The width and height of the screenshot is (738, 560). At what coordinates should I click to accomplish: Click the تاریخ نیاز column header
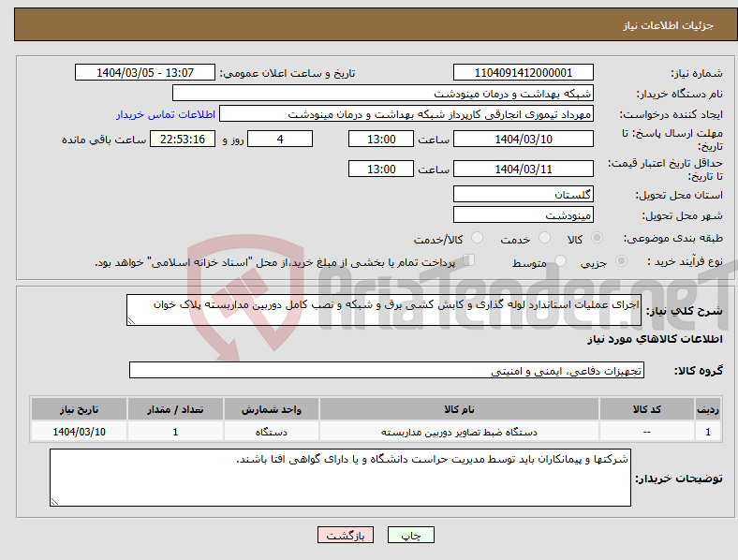point(79,409)
